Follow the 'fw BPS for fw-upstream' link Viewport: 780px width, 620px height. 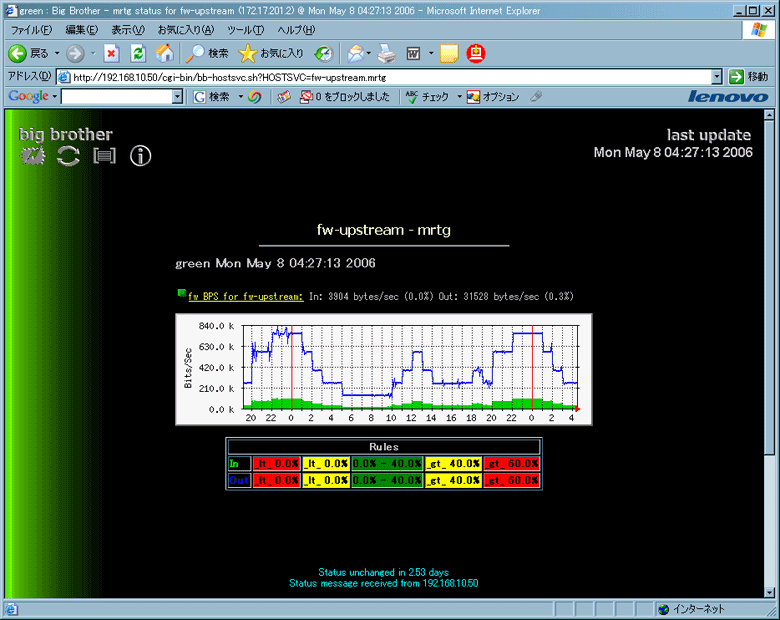point(245,296)
